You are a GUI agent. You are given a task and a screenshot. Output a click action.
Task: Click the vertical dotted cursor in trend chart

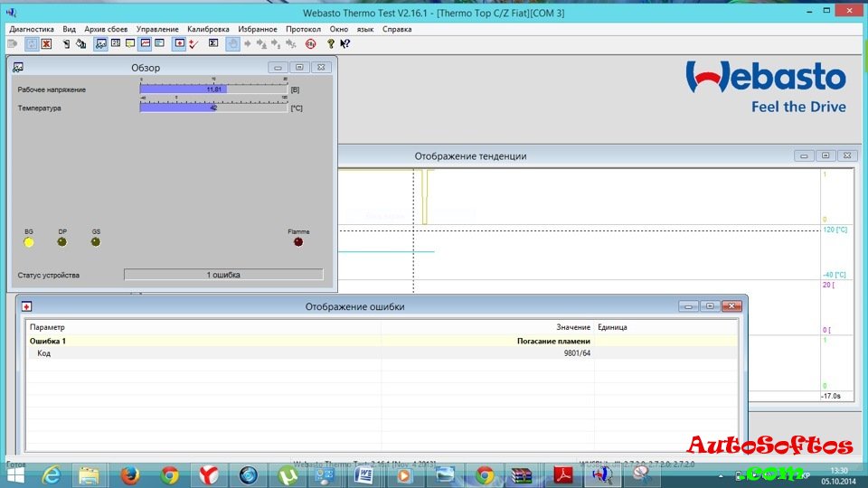413,231
